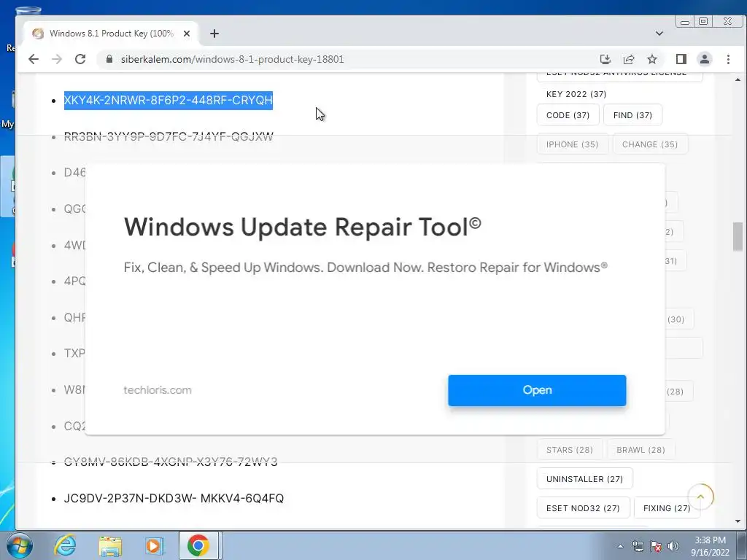747x560 pixels.
Task: Select the Windows 8.1 Product Key tab
Action: pos(111,34)
